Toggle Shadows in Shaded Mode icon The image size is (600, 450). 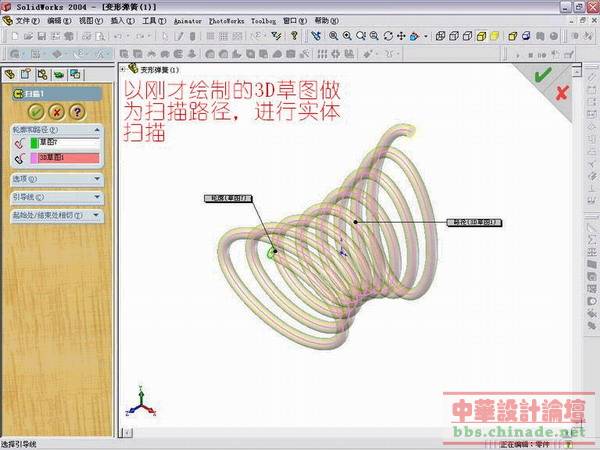pos(512,36)
